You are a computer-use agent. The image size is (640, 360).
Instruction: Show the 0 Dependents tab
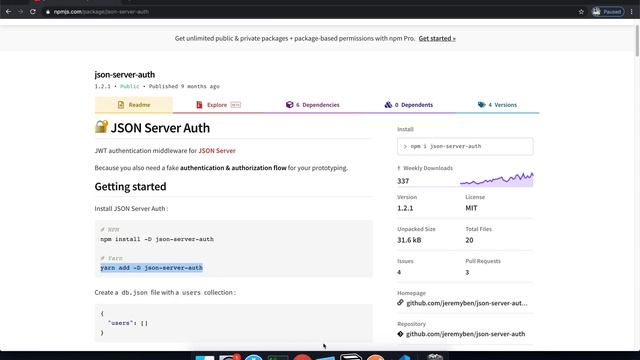[408, 105]
